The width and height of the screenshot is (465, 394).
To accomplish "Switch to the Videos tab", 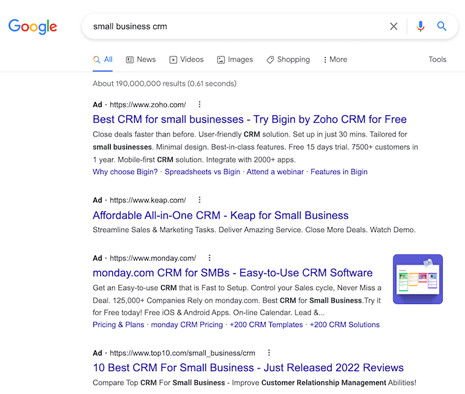I will point(186,59).
